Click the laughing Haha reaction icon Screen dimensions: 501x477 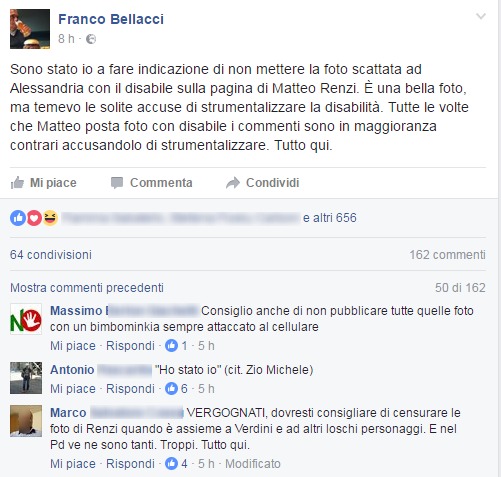[50, 218]
